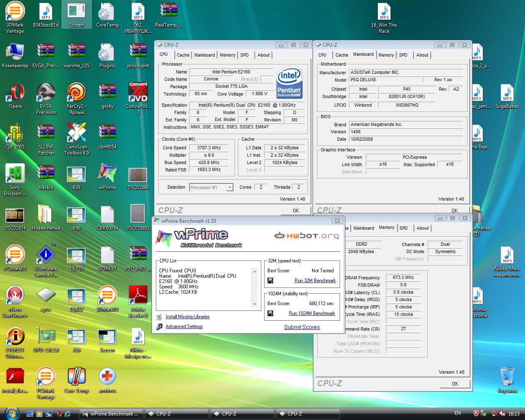Launch EVGA Precision shortcut
525x420 pixels.
[46, 99]
